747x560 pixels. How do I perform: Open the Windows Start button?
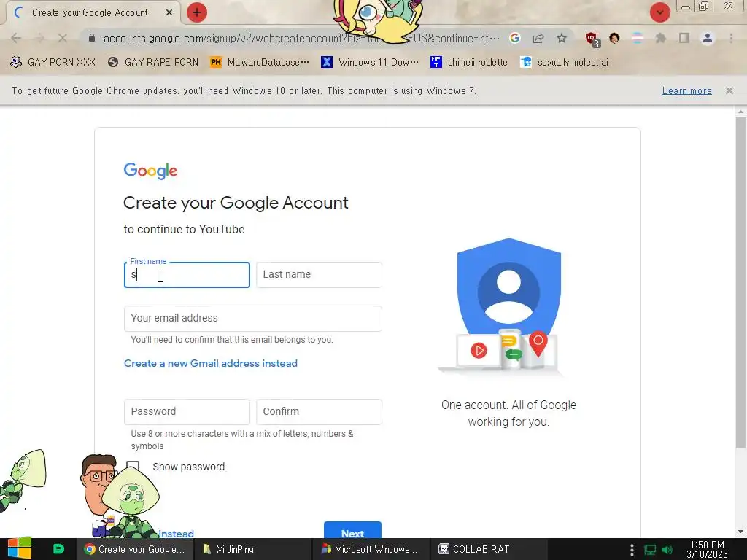click(x=20, y=549)
